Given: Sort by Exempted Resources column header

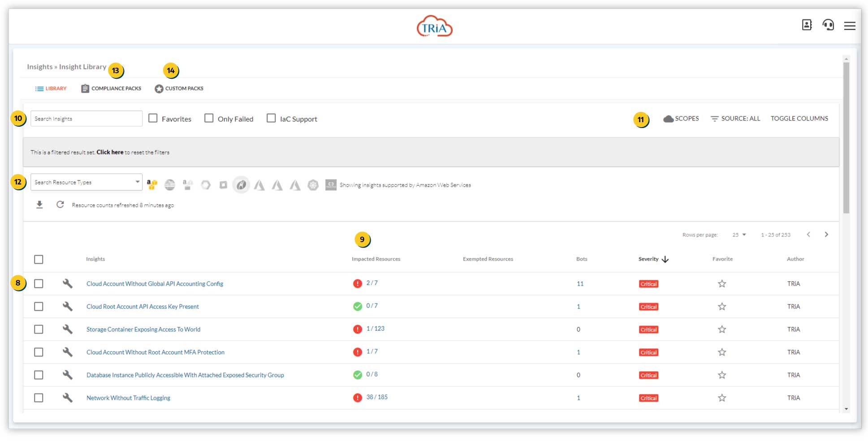Looking at the screenshot, I should (488, 259).
